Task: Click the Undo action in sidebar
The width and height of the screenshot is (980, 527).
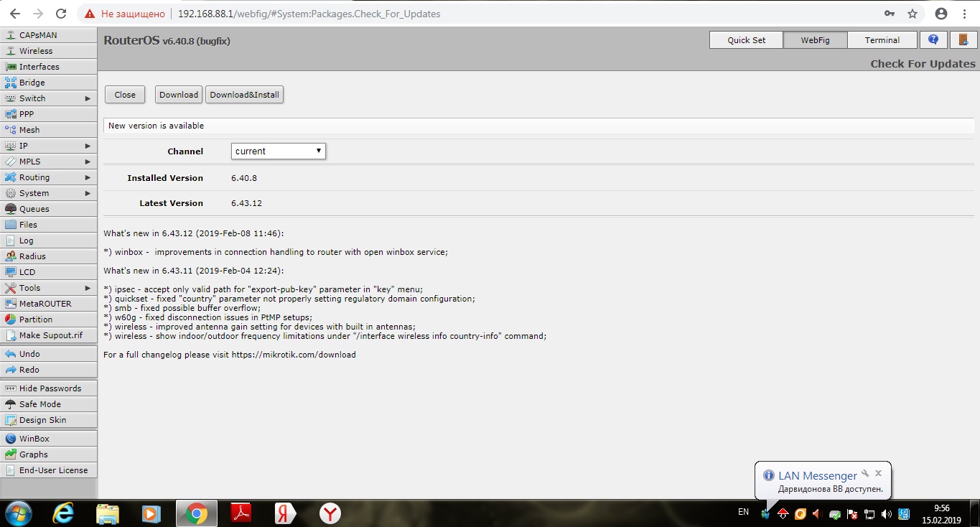Action: pos(49,354)
